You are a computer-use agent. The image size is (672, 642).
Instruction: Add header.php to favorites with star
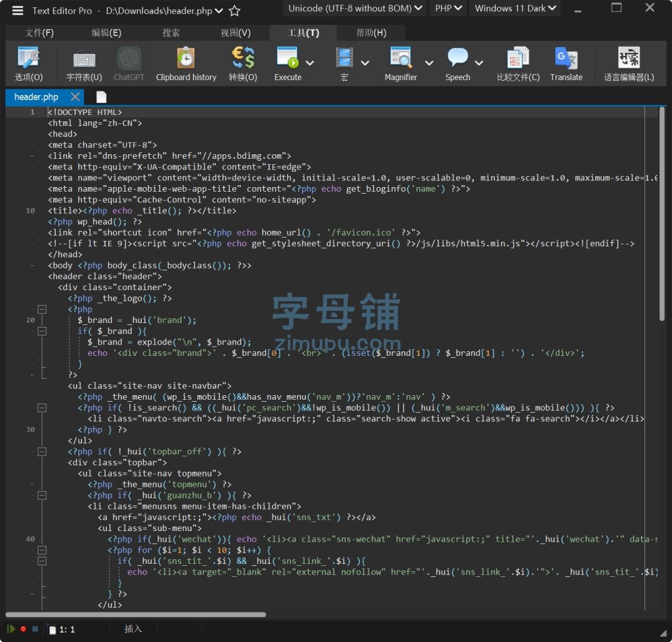[x=234, y=11]
